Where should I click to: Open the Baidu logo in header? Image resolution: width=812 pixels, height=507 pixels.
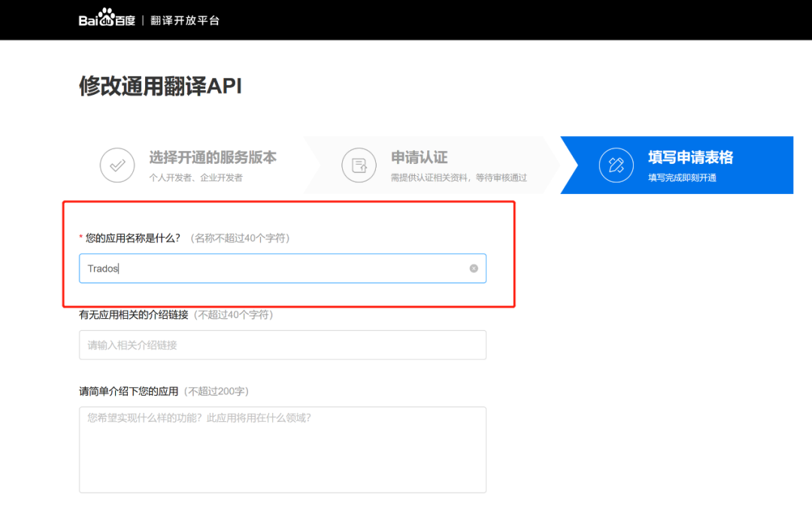tap(107, 17)
